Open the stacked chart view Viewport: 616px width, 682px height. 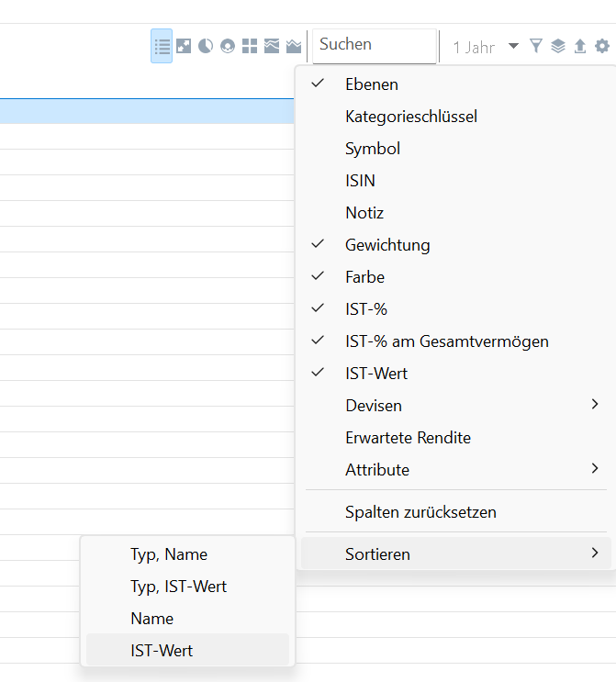(x=272, y=46)
